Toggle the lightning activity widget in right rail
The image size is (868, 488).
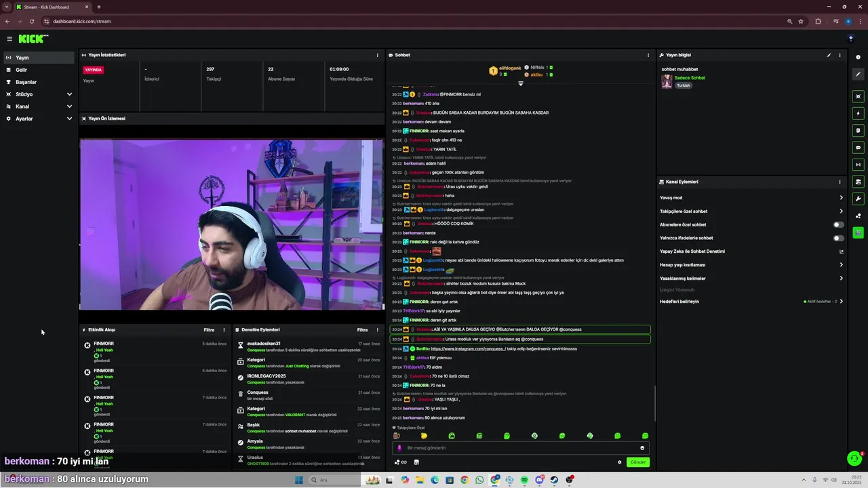pos(858,113)
